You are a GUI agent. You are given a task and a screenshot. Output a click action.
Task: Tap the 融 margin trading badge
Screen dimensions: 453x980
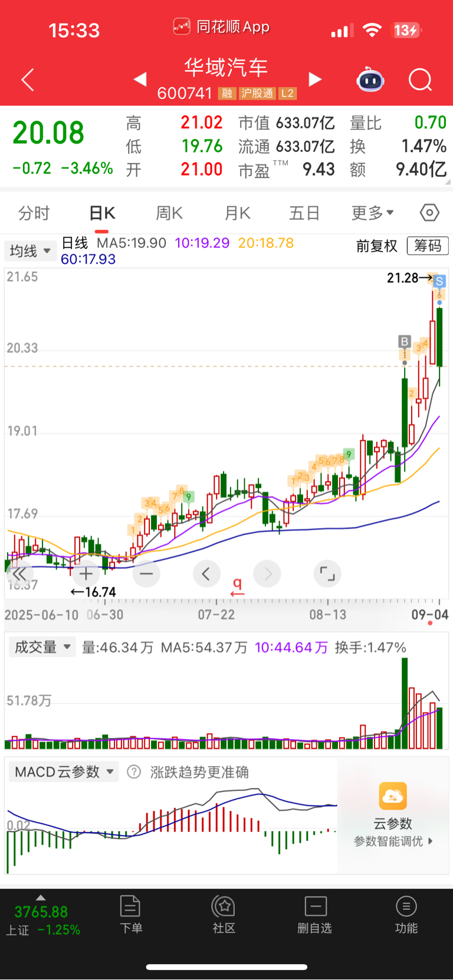coord(227,93)
